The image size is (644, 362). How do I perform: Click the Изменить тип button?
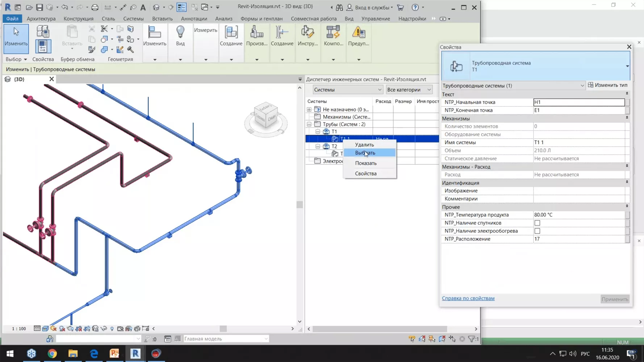click(609, 85)
